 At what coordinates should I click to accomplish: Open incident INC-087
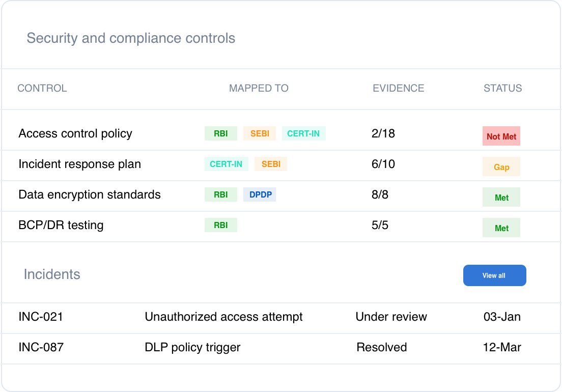41,347
